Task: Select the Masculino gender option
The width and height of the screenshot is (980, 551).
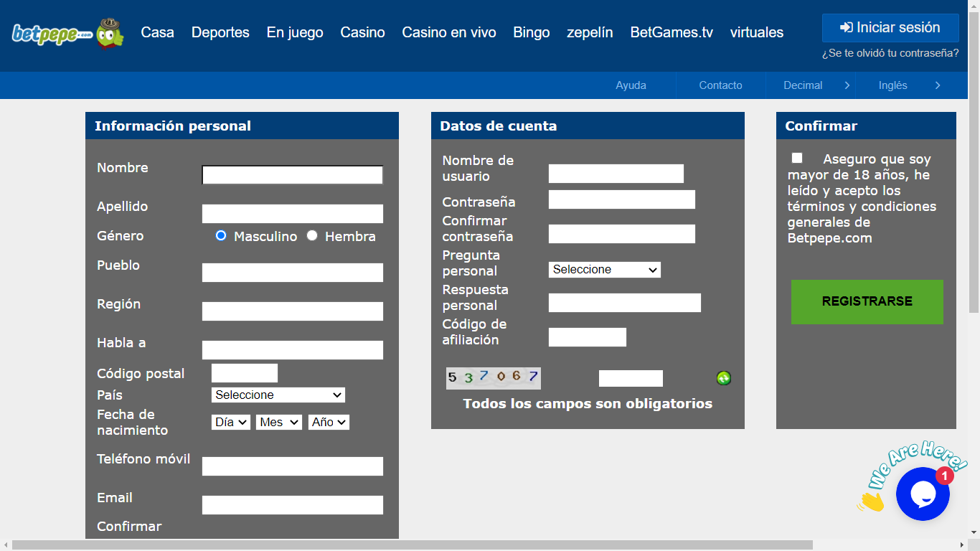Action: (x=221, y=235)
